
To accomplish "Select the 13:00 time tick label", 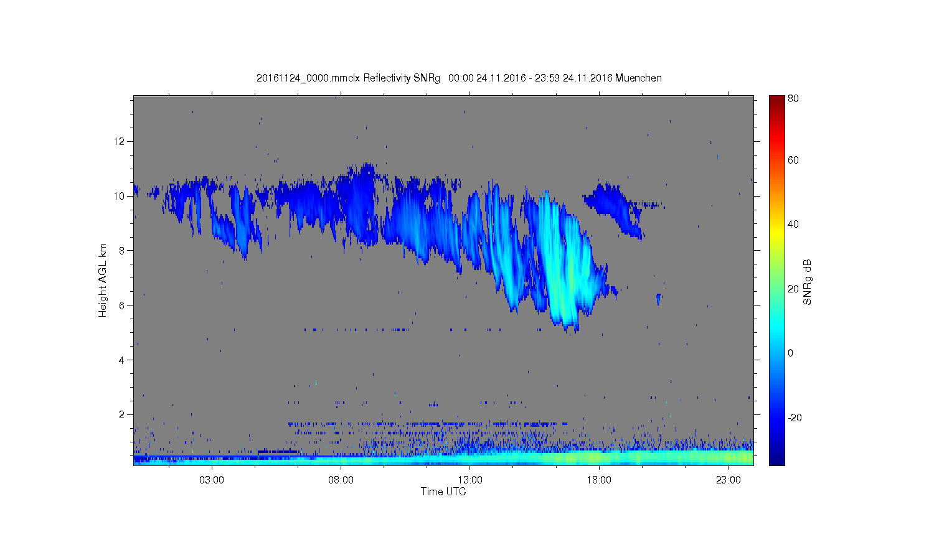I will coord(470,480).
